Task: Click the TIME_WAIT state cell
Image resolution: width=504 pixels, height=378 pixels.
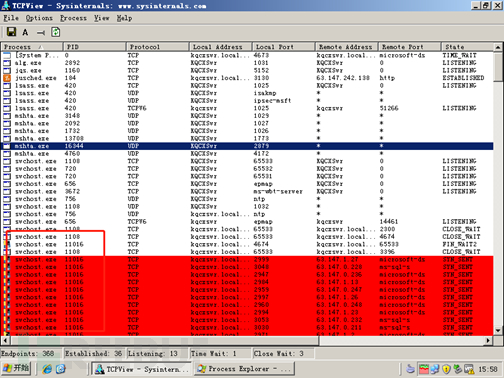Action: point(460,55)
